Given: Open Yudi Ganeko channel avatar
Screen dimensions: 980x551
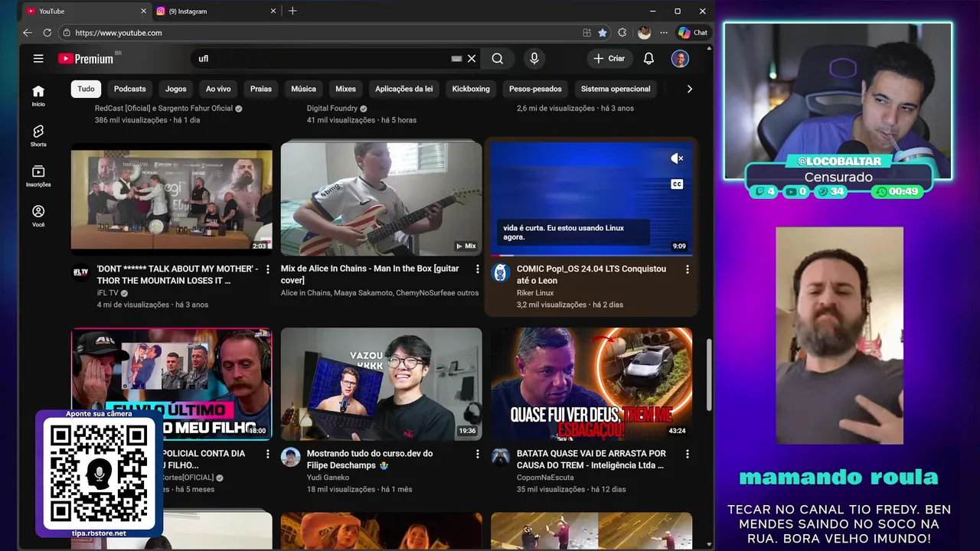Looking at the screenshot, I should coord(290,458).
